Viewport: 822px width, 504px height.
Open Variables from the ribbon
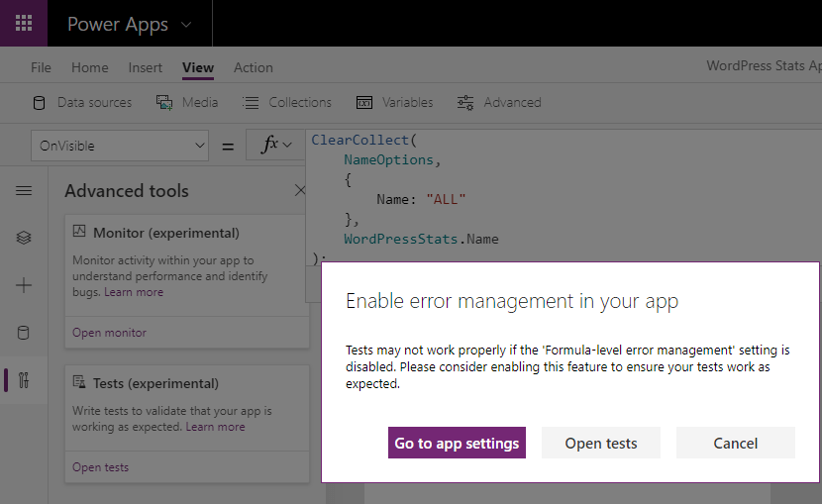coord(407,102)
